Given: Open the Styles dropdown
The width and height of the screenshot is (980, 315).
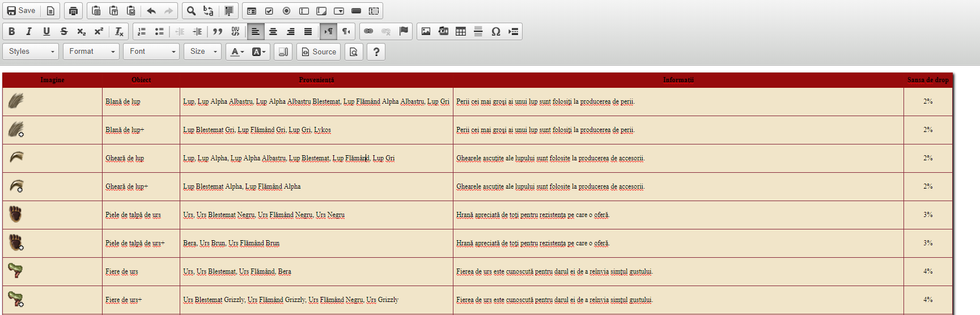Looking at the screenshot, I should click(x=31, y=52).
